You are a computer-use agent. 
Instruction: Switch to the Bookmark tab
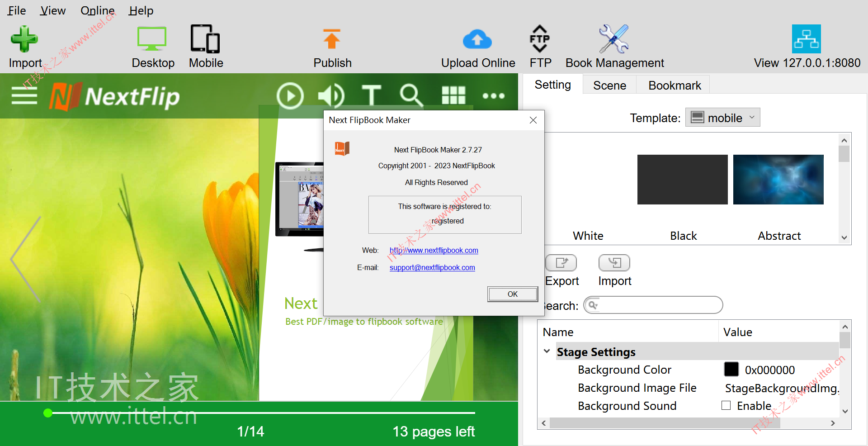[x=674, y=85]
